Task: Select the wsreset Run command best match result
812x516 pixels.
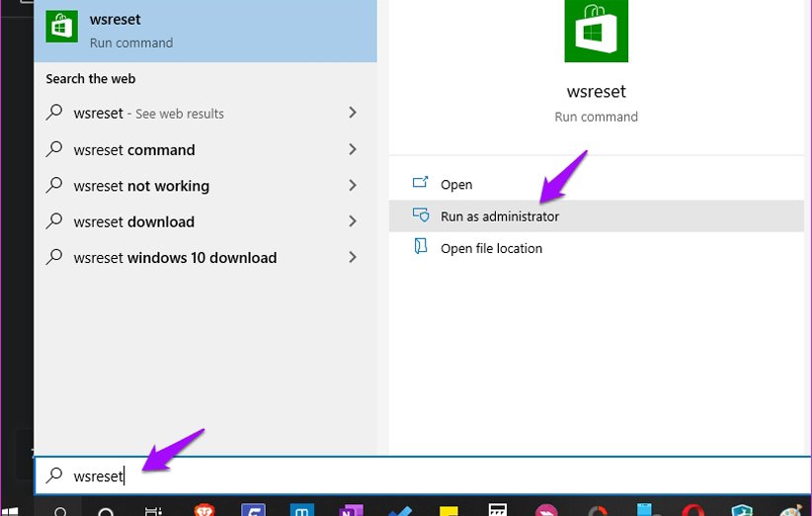Action: (205, 31)
